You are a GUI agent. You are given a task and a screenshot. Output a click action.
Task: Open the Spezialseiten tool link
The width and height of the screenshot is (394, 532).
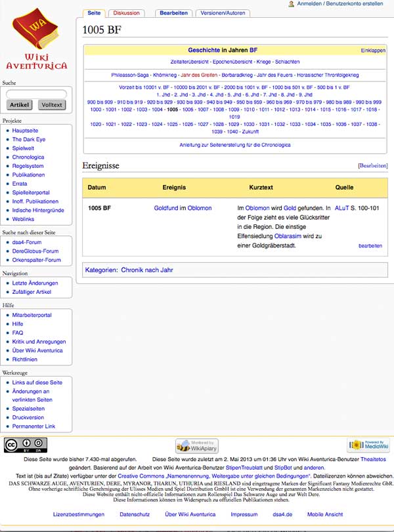tap(28, 409)
